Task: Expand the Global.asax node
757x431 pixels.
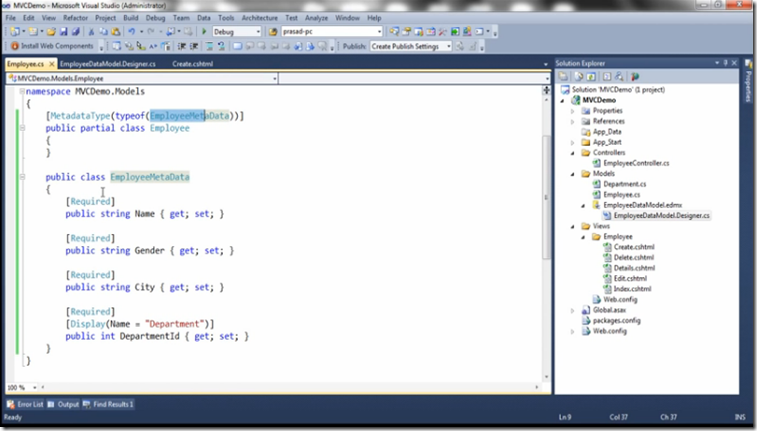Action: point(573,310)
